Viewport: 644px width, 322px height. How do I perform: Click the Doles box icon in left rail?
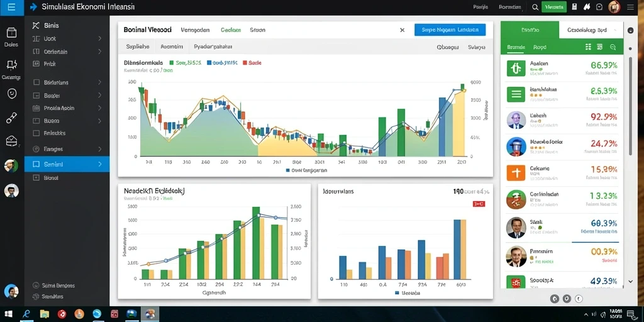point(11,33)
